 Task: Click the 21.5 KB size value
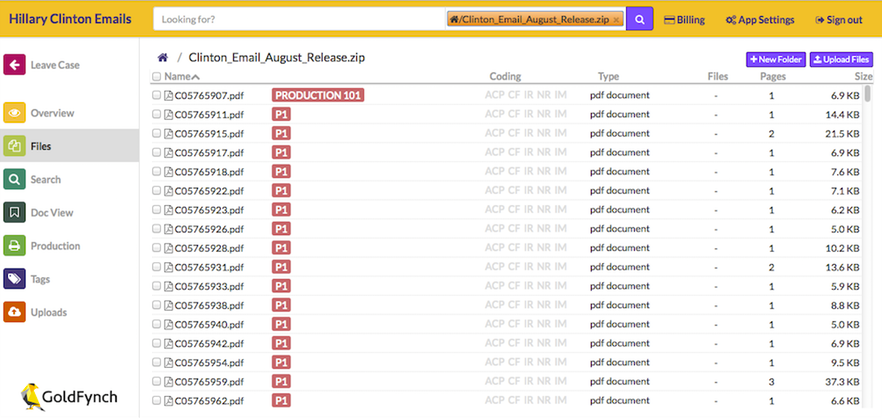(843, 134)
